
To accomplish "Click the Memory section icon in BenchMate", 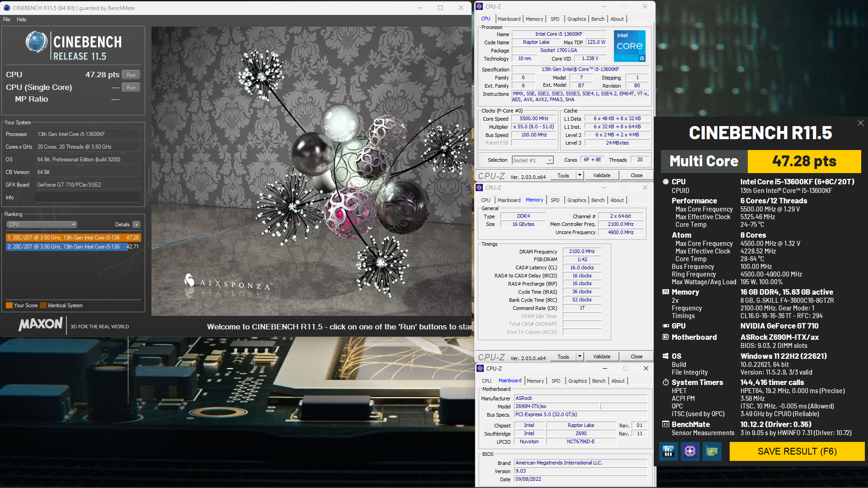I will pos(665,292).
